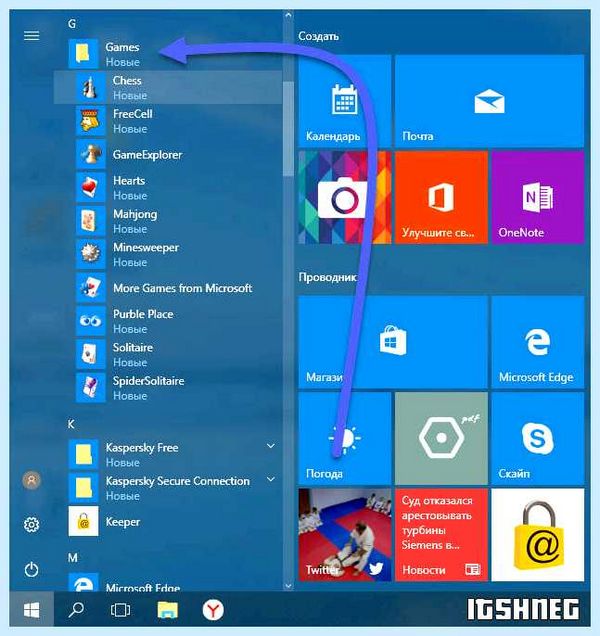Click the Windows Start button
Image resolution: width=600 pixels, height=636 pixels.
[x=32, y=610]
